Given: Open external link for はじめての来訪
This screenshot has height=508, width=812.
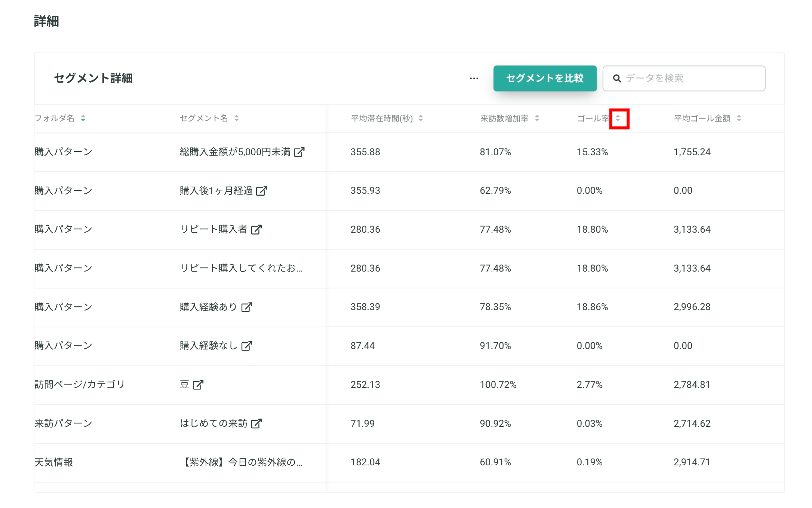Looking at the screenshot, I should point(256,423).
